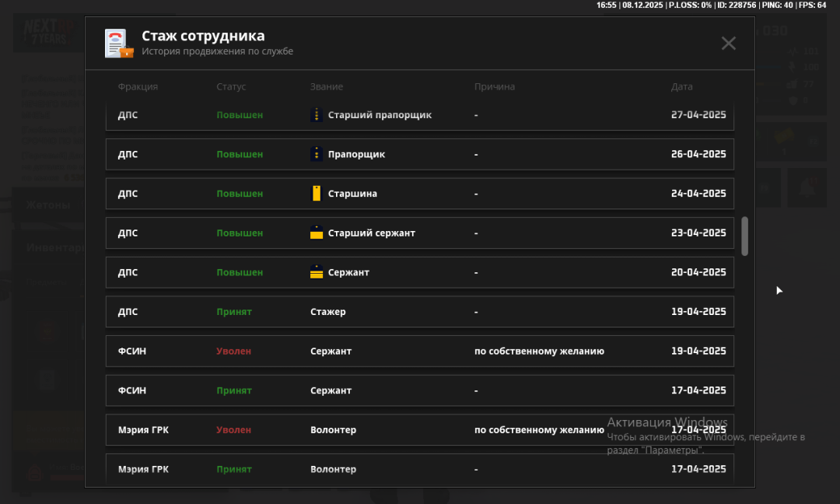Click Уволен status in the ФСИН row

(x=233, y=352)
